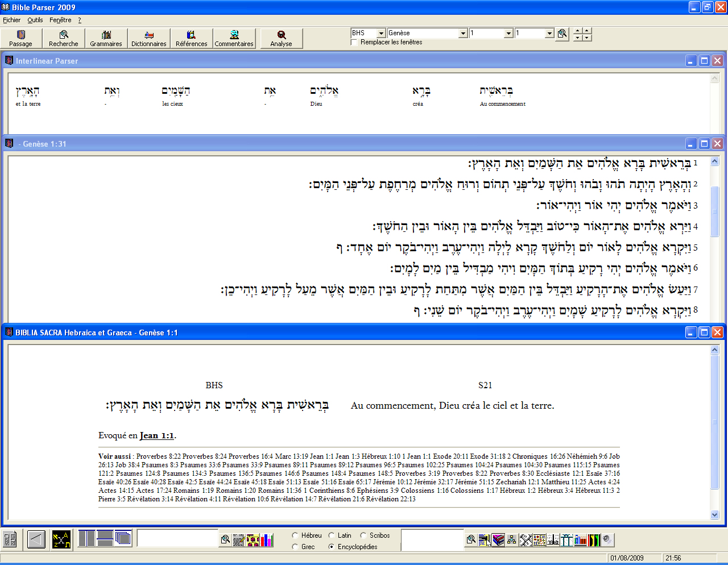728x565 pixels.
Task: Select the horizontal rows window layout icon
Action: pyautogui.click(x=105, y=538)
